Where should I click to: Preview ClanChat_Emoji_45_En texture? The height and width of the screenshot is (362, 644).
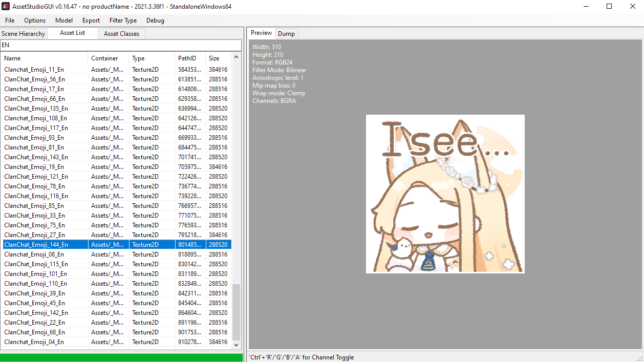coord(117,303)
